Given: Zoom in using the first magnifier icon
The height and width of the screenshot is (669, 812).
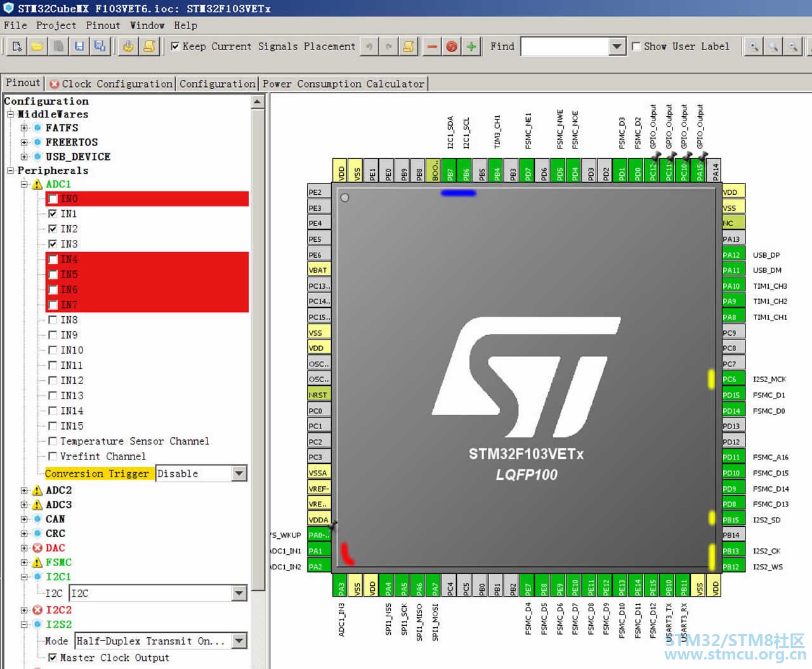Looking at the screenshot, I should 753,46.
